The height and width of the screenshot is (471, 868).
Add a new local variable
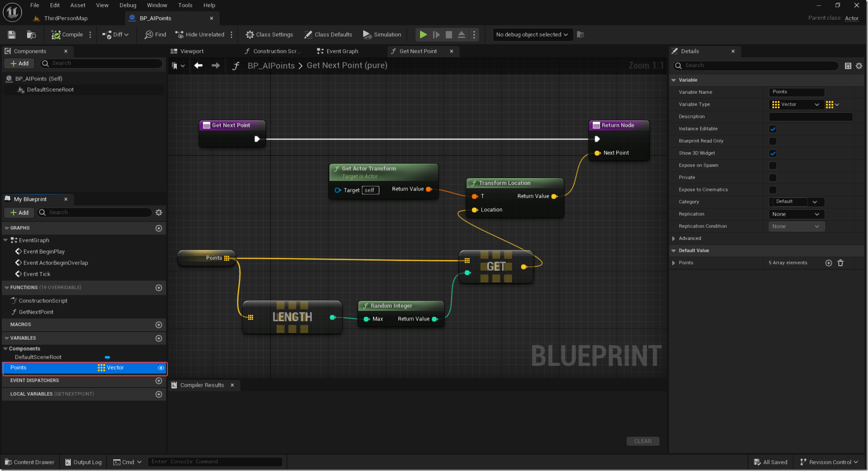coord(159,394)
